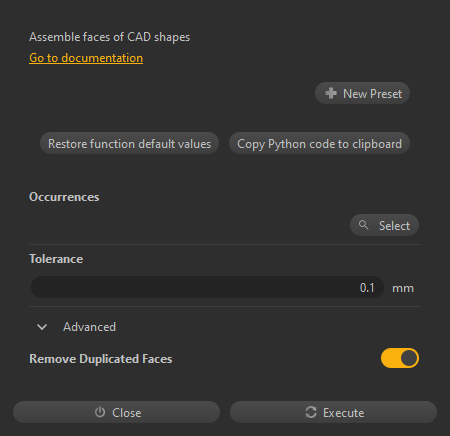The image size is (450, 436).
Task: Click the plus icon beside New Preset
Action: [x=331, y=93]
